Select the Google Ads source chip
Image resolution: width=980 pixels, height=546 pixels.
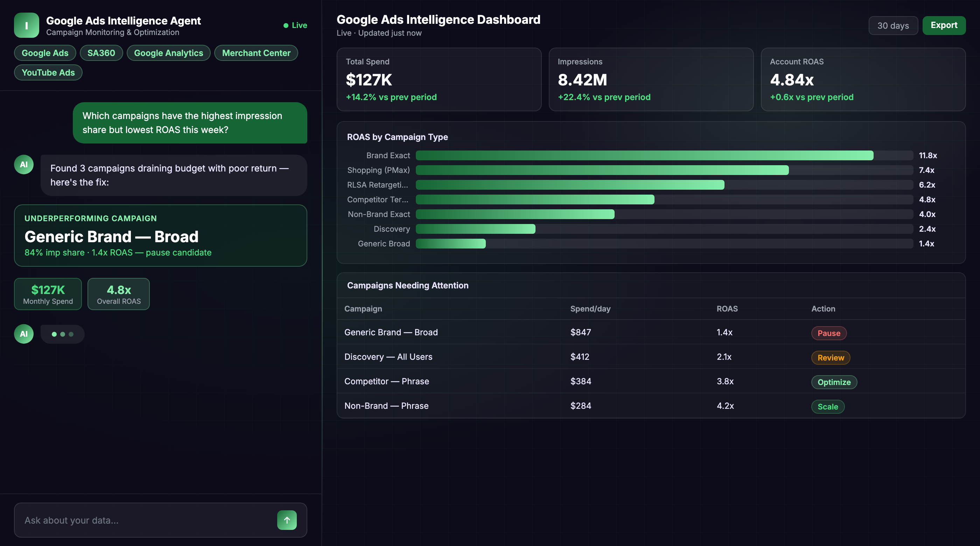point(45,53)
